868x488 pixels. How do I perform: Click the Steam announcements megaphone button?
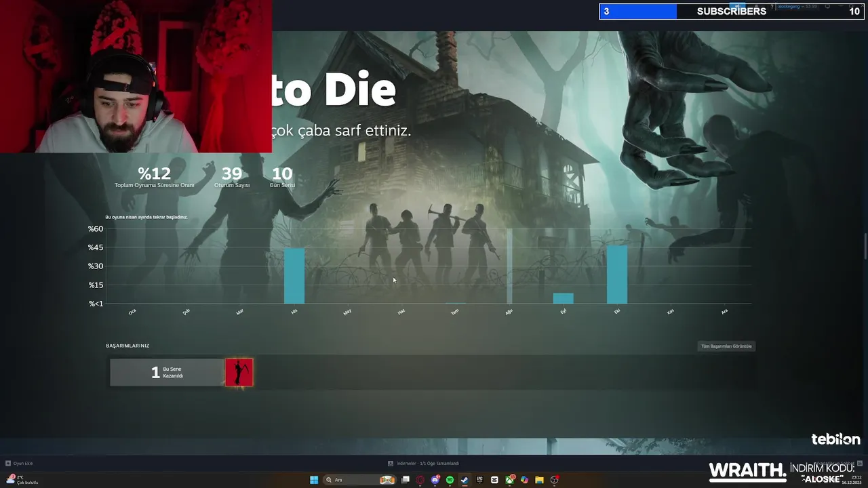pyautogui.click(x=738, y=6)
